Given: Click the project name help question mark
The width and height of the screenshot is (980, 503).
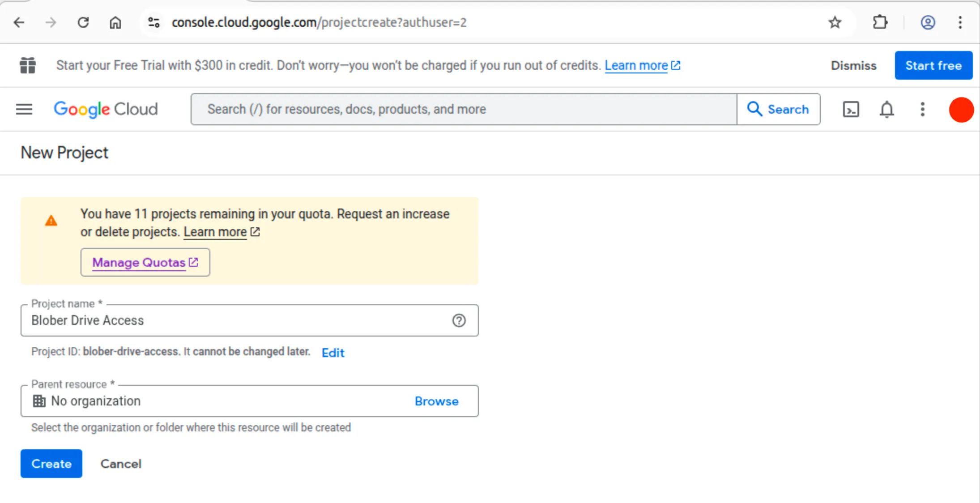Looking at the screenshot, I should [x=459, y=320].
